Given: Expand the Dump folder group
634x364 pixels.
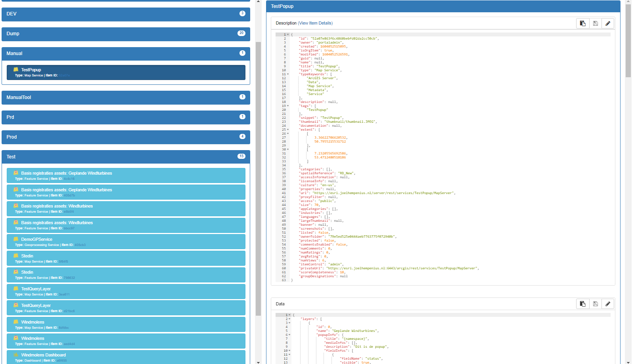Looking at the screenshot, I should click(126, 34).
